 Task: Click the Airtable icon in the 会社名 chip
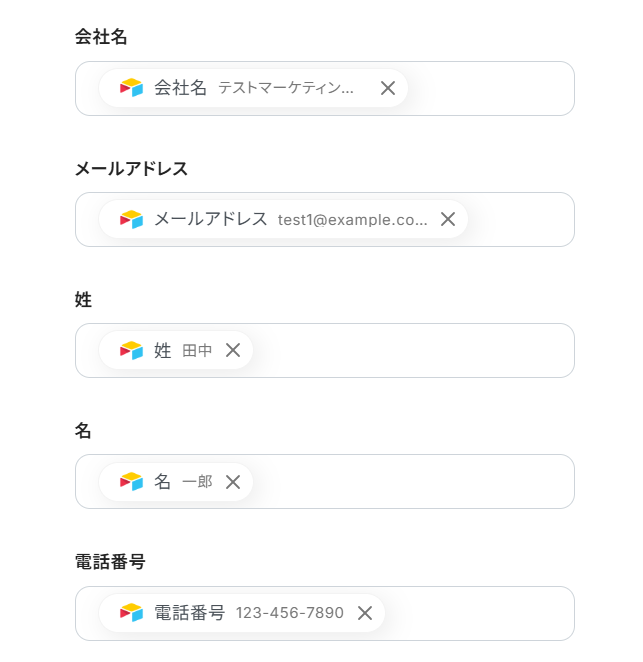(131, 88)
